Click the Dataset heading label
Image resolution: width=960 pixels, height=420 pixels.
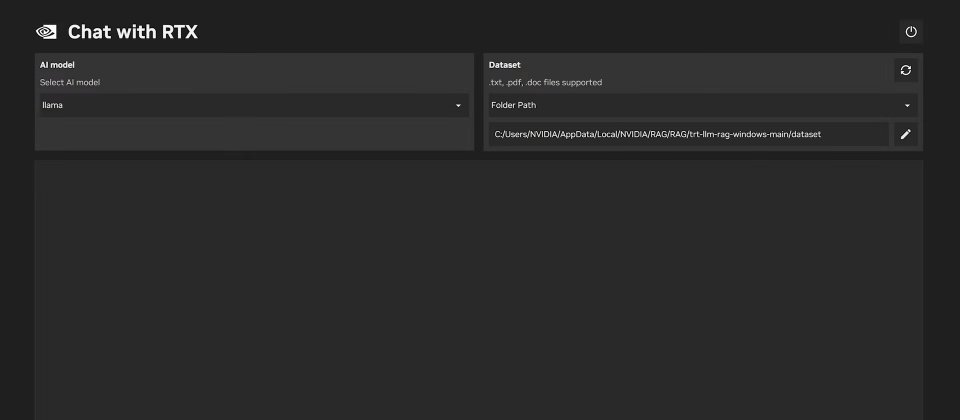504,65
